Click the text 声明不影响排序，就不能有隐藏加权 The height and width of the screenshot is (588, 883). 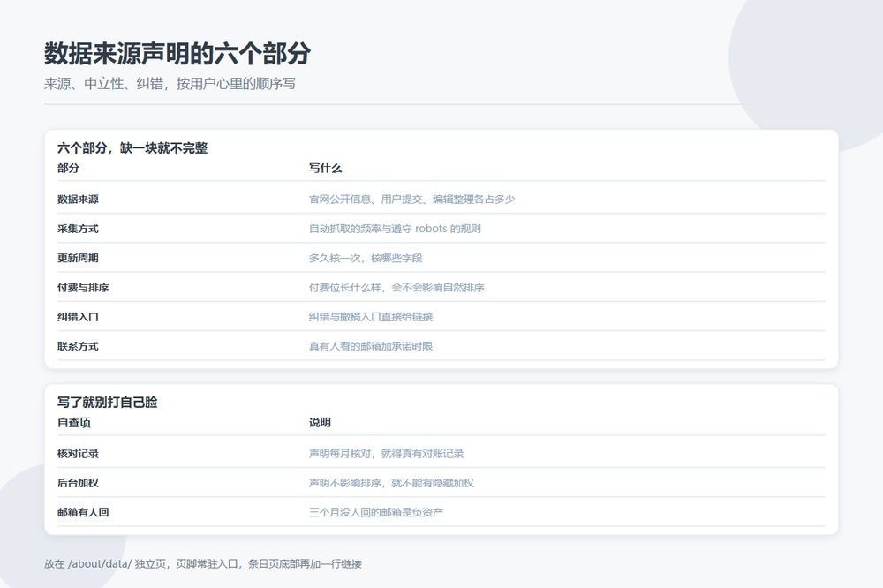click(391, 483)
